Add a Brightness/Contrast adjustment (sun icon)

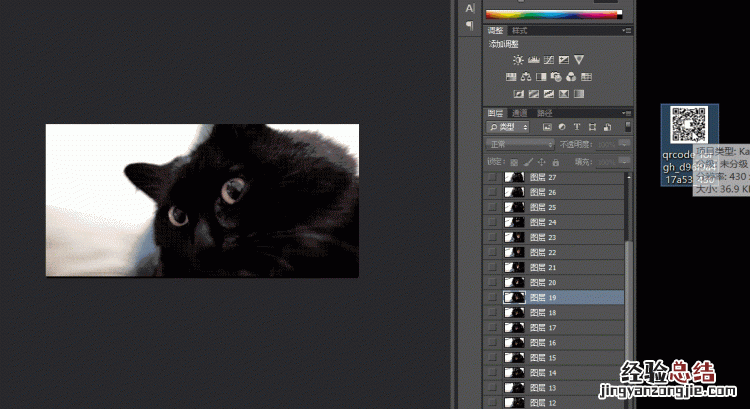pyautogui.click(x=518, y=60)
